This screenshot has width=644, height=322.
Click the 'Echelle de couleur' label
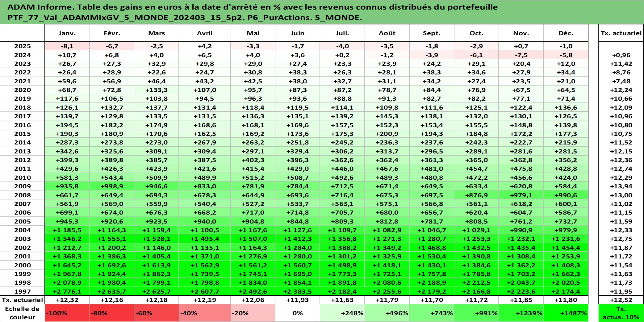23,313
